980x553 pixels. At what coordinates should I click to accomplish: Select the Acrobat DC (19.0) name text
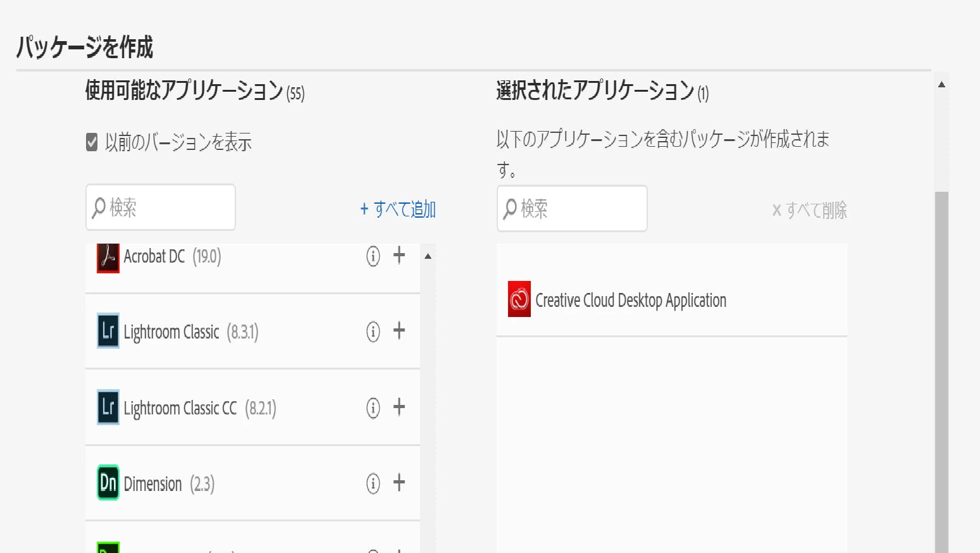coord(172,257)
